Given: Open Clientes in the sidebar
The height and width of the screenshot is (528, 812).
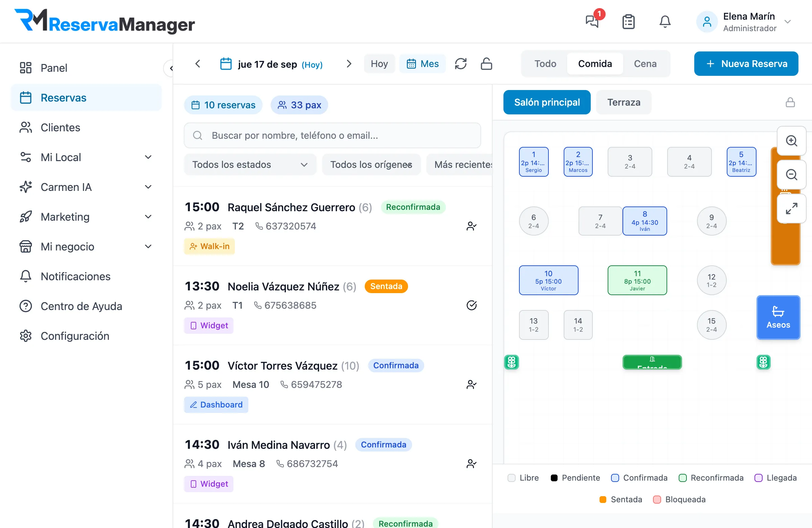Looking at the screenshot, I should pyautogui.click(x=86, y=128).
